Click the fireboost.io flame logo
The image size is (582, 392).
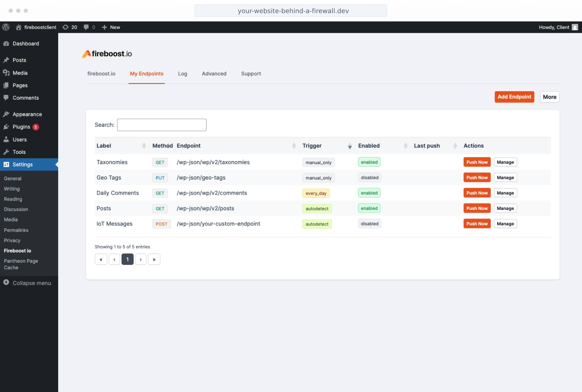pyautogui.click(x=86, y=54)
